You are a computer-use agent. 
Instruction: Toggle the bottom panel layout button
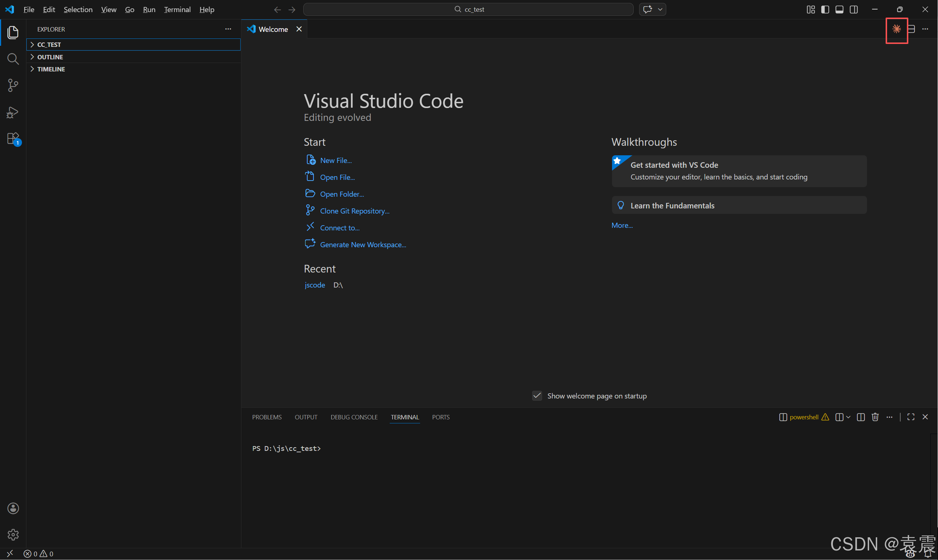point(839,10)
